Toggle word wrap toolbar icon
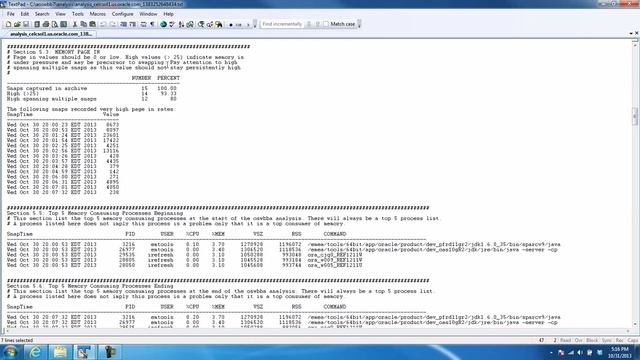The image size is (640, 360). (143, 24)
